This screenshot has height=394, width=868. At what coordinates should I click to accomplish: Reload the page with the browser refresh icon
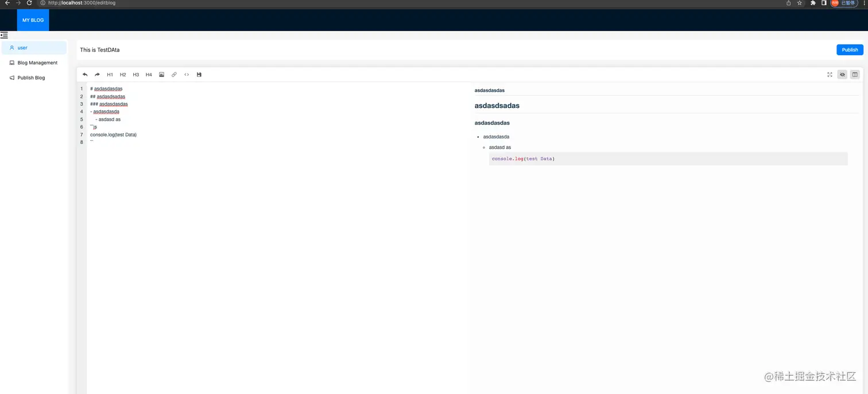tap(29, 3)
